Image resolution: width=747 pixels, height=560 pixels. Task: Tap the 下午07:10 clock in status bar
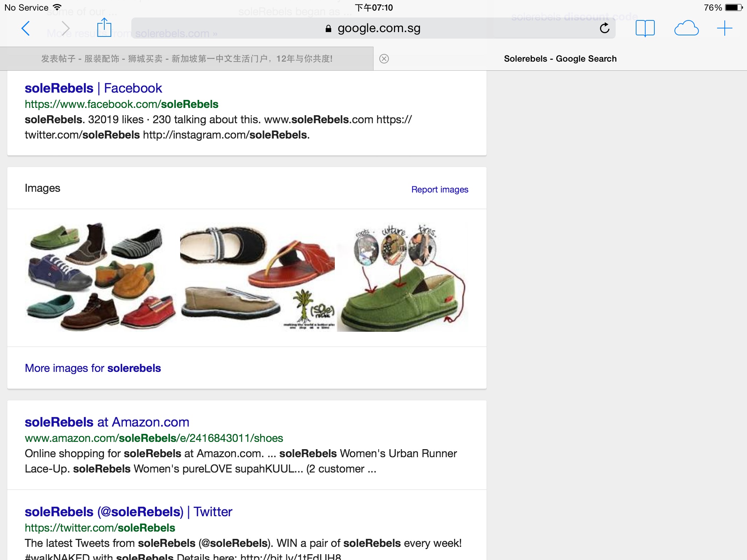tap(374, 8)
